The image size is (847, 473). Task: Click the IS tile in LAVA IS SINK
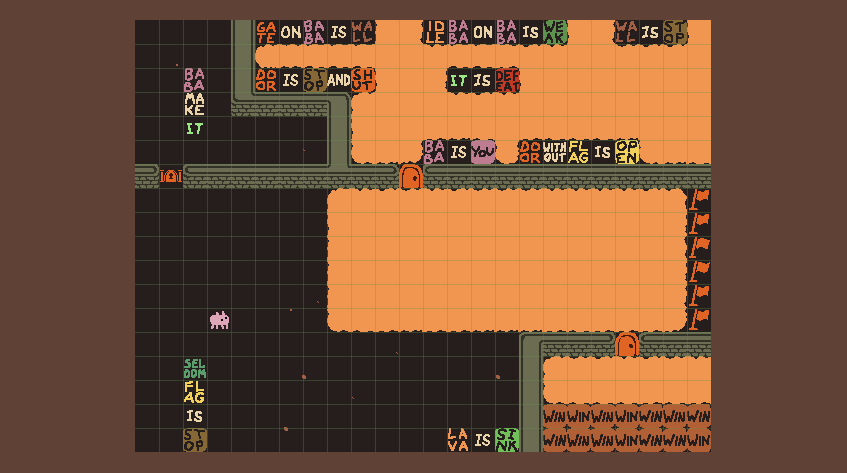click(482, 440)
